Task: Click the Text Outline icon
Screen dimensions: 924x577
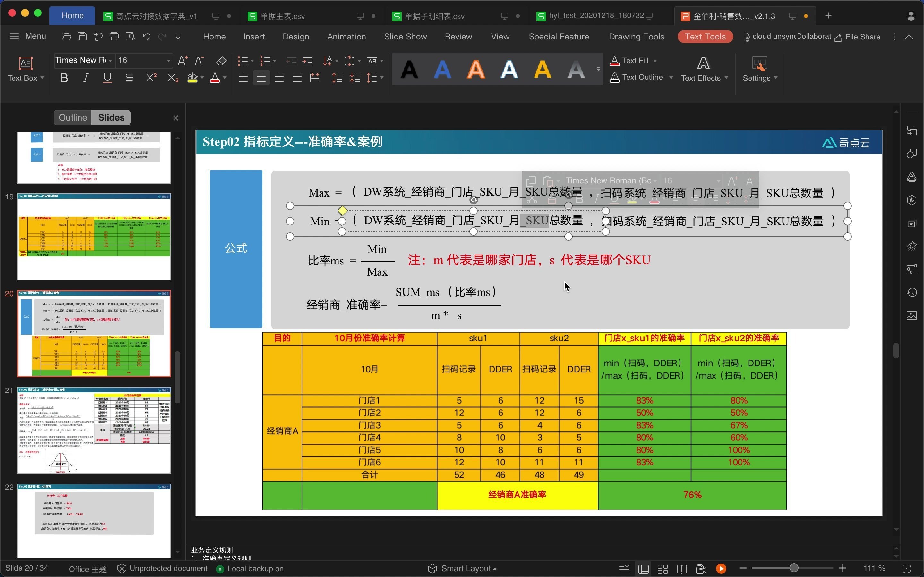Action: click(x=614, y=77)
